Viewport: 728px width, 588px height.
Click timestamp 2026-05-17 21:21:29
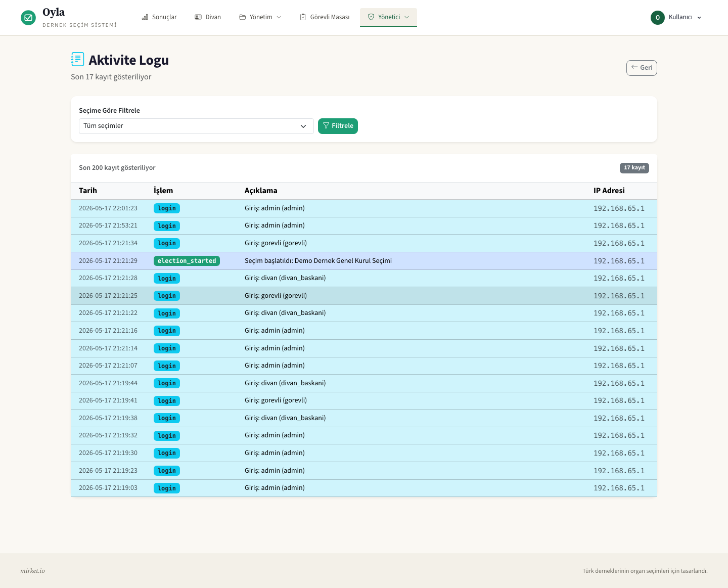click(x=108, y=261)
